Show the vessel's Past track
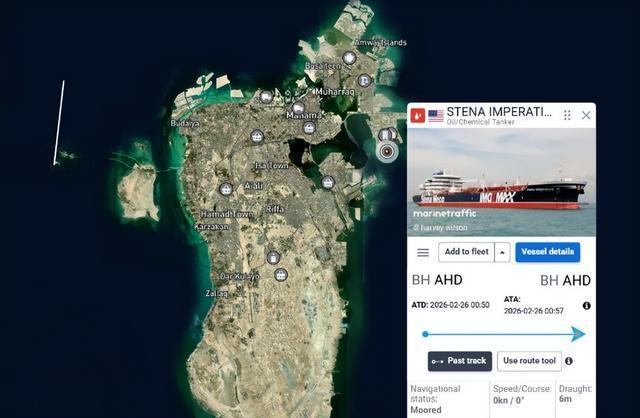 tap(460, 361)
